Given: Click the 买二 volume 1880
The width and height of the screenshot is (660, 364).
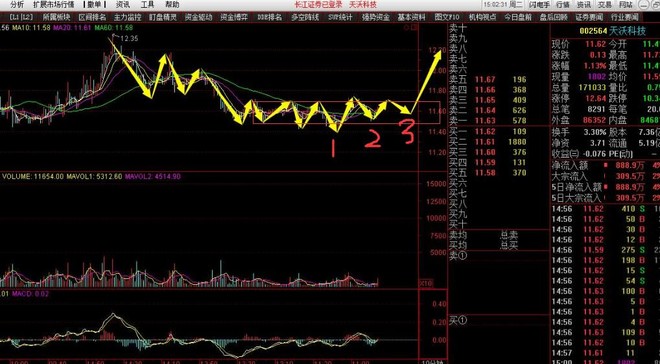Looking at the screenshot, I should [x=517, y=142].
